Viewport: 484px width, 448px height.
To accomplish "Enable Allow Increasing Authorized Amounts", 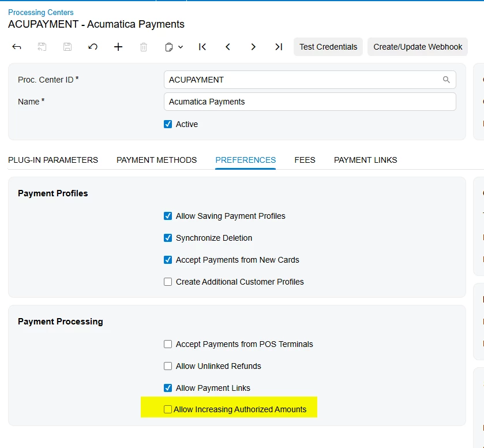I will (168, 409).
